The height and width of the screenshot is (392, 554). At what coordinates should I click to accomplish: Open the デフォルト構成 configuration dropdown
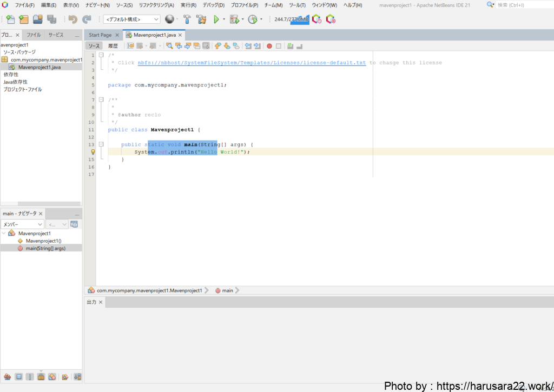coord(131,19)
